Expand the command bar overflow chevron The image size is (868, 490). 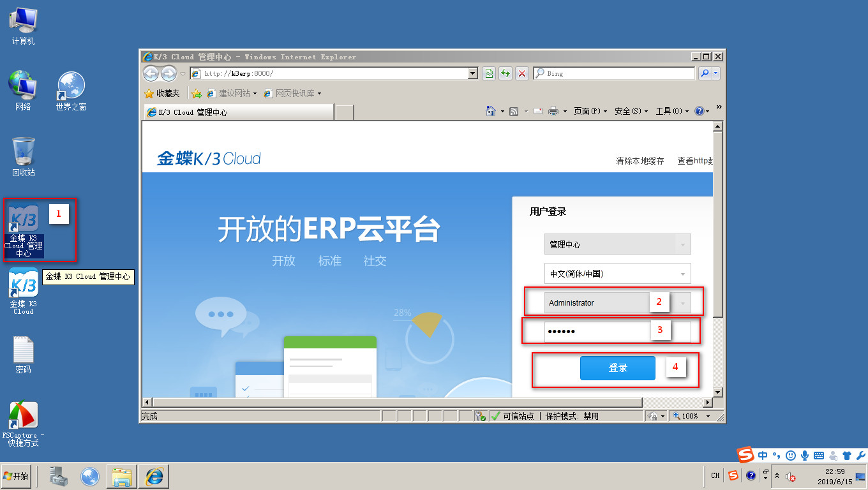click(x=719, y=107)
